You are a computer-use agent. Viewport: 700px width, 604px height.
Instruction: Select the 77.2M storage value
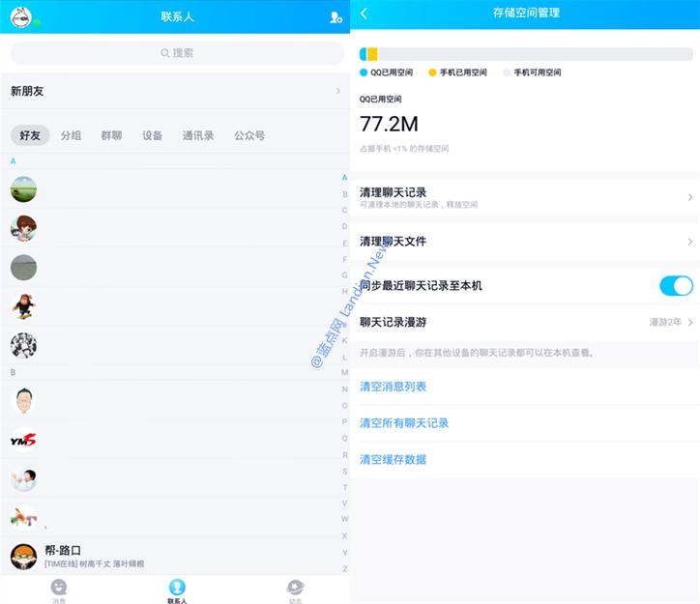click(389, 124)
